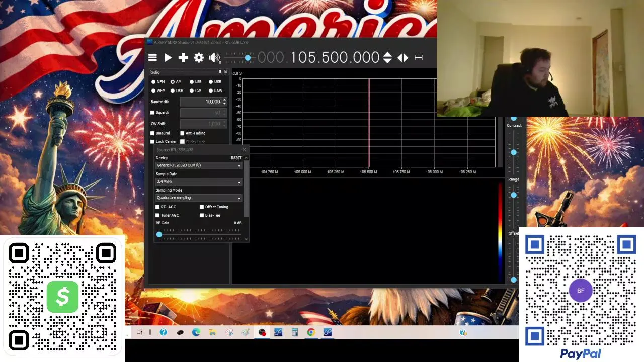Click the plus new slice icon
This screenshot has width=644, height=362.
[x=183, y=58]
